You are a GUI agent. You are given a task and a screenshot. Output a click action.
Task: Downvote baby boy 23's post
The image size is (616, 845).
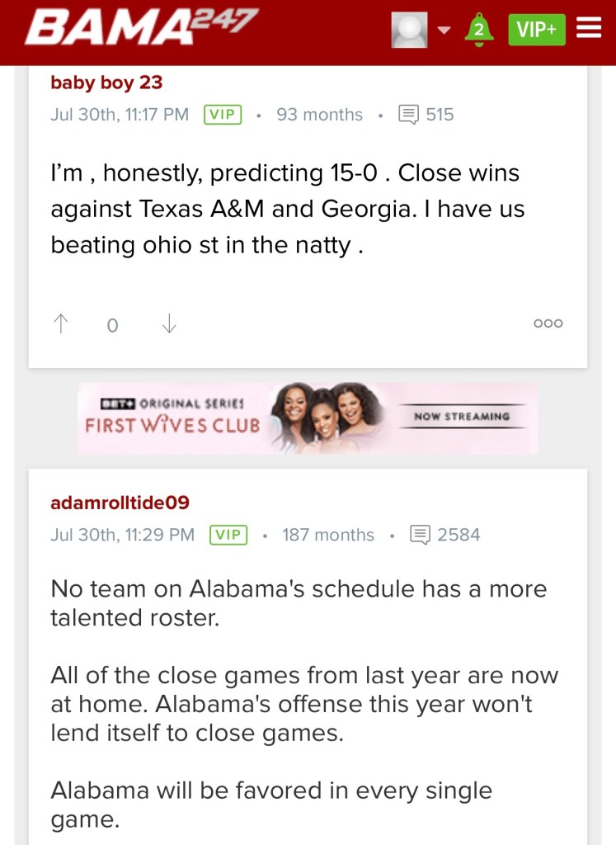(169, 324)
